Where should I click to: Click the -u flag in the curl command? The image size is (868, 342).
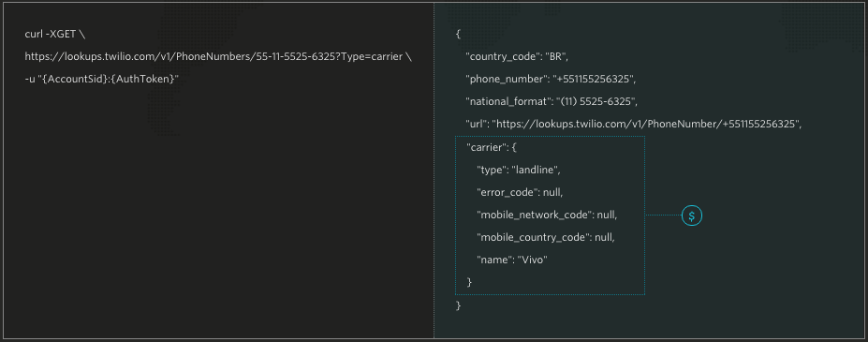pyautogui.click(x=30, y=80)
